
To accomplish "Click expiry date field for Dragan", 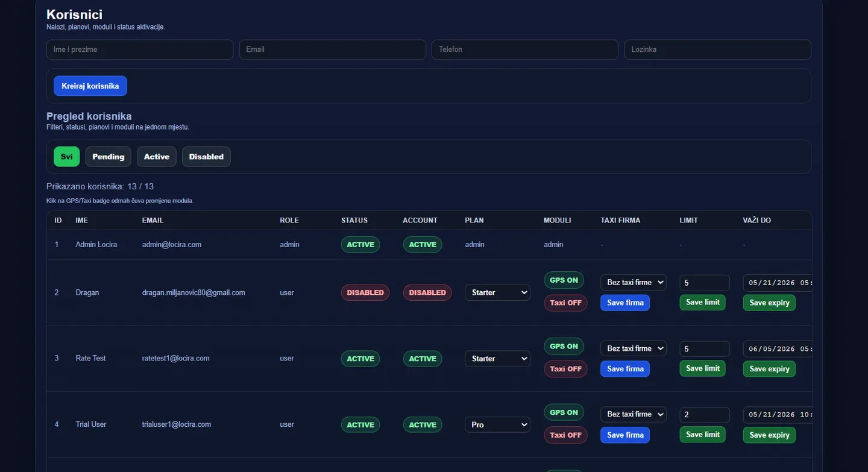I will coord(778,282).
